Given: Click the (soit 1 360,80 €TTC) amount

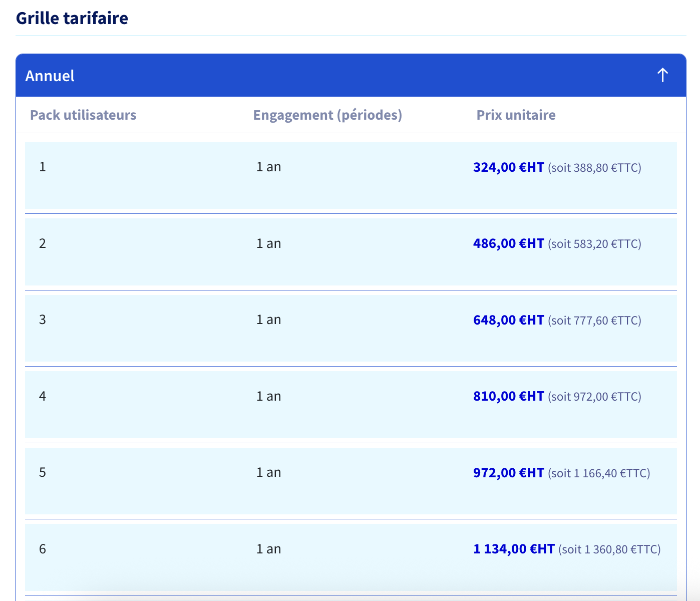Looking at the screenshot, I should pyautogui.click(x=609, y=549).
